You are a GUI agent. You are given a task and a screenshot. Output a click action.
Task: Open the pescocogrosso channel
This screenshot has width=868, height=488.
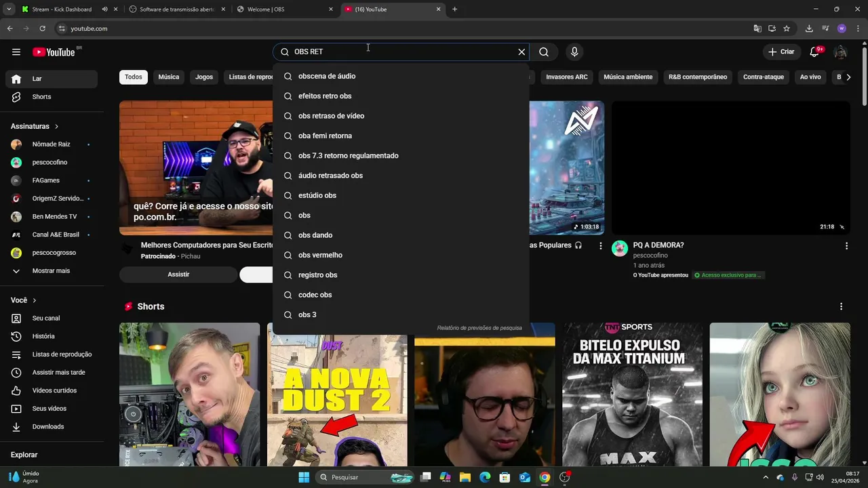pyautogui.click(x=52, y=253)
